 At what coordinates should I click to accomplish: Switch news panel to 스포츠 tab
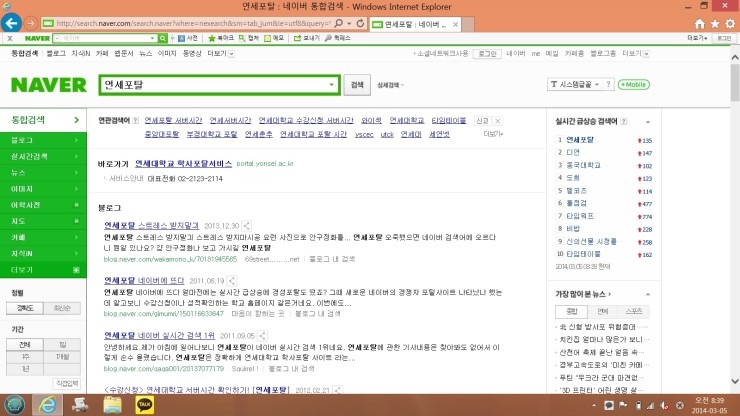633,312
